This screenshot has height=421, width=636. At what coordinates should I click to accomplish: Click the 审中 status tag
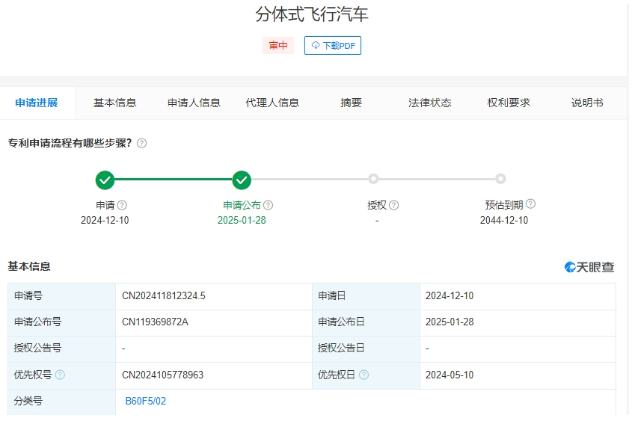click(x=277, y=46)
